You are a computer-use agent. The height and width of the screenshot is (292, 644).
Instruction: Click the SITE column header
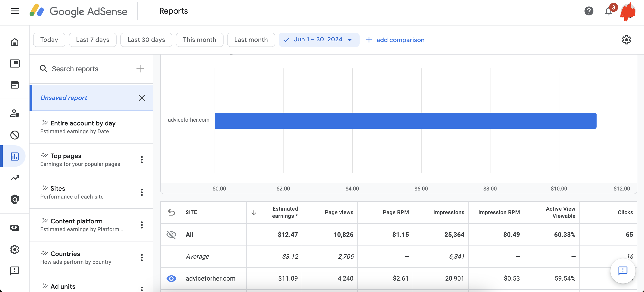(x=191, y=212)
